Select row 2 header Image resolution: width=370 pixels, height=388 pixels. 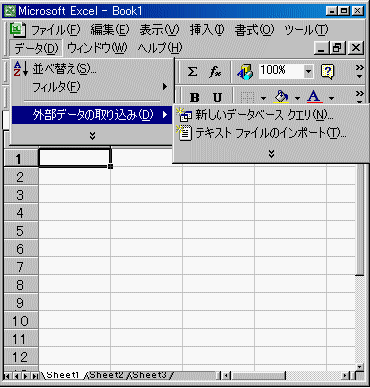click(21, 177)
